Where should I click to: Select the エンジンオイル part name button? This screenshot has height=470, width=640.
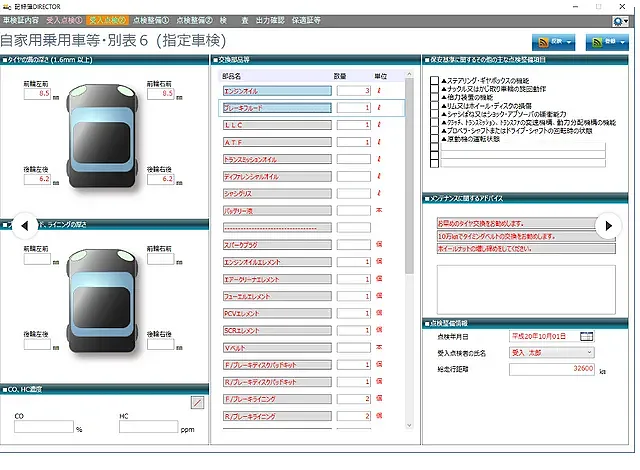pos(275,91)
